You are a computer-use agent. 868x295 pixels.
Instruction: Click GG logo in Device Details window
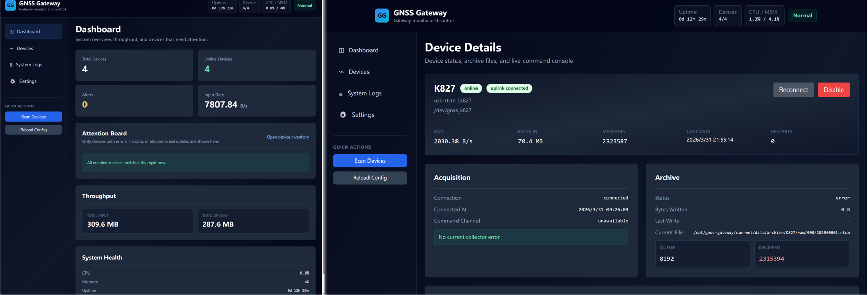382,16
